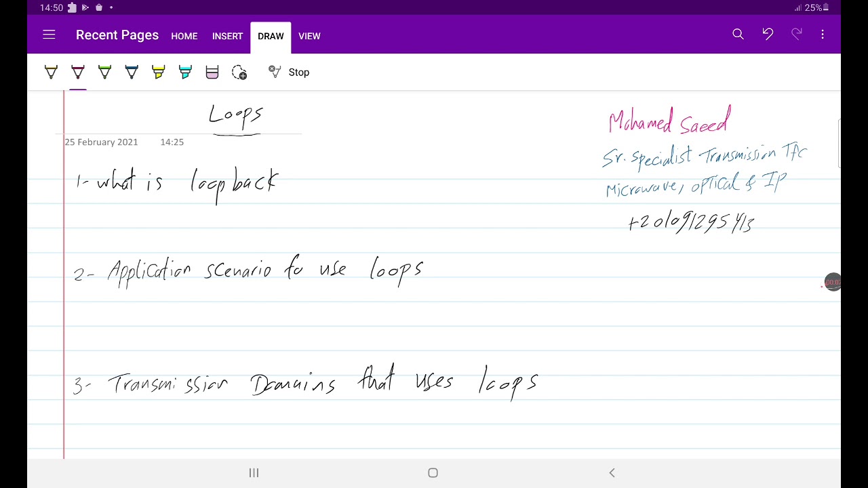Undo the last action
Viewport: 868px width, 488px height.
click(768, 35)
